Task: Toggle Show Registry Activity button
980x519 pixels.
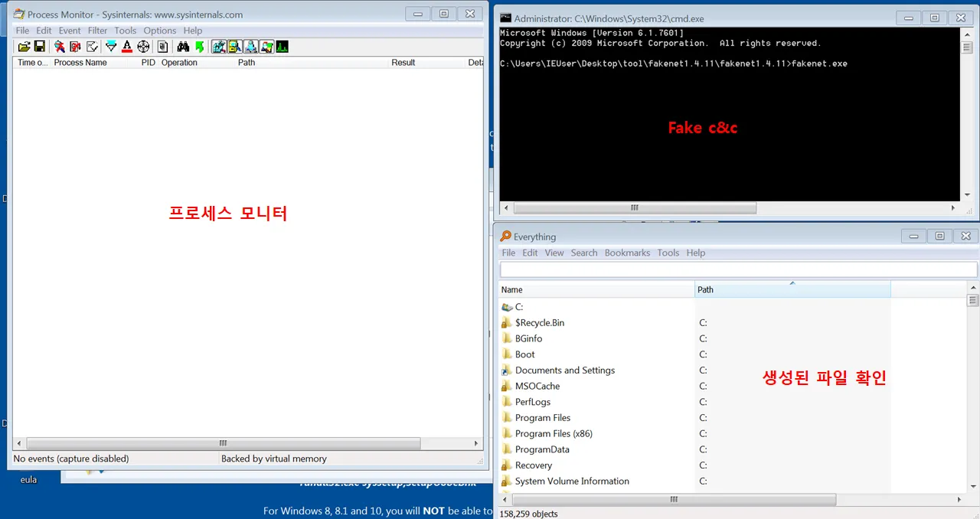Action: [x=218, y=47]
